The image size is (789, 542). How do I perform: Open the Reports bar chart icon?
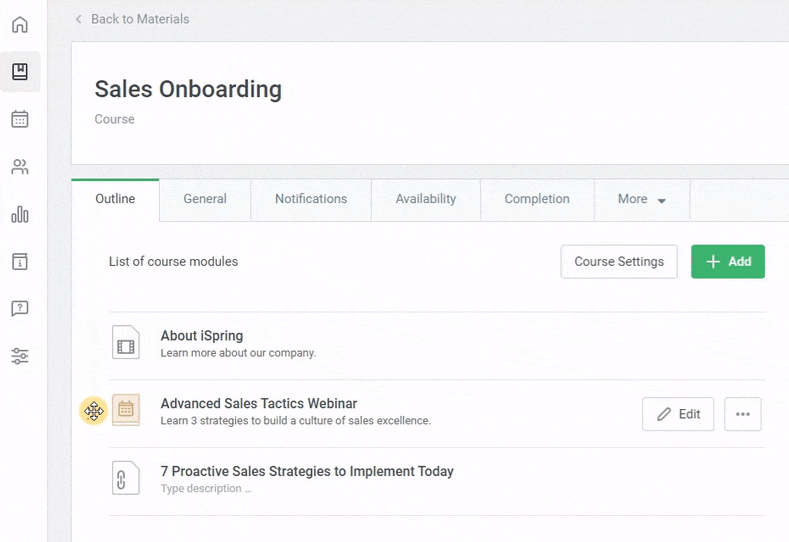coord(20,214)
